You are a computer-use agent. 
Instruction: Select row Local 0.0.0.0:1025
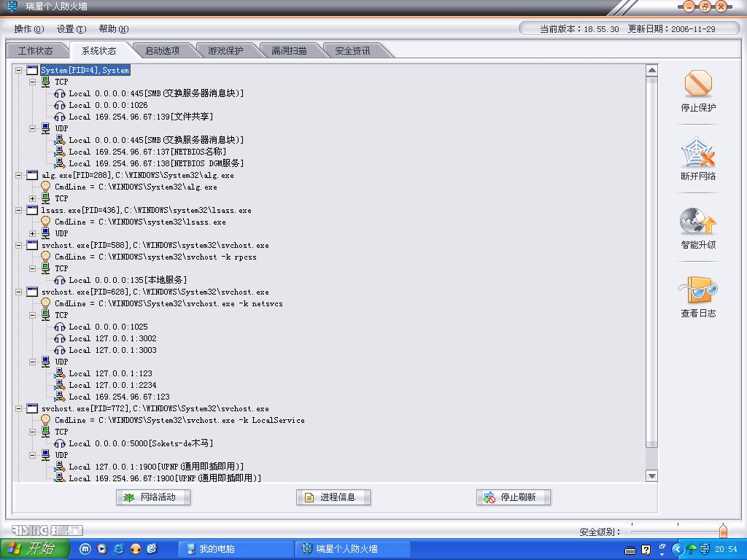pos(108,327)
